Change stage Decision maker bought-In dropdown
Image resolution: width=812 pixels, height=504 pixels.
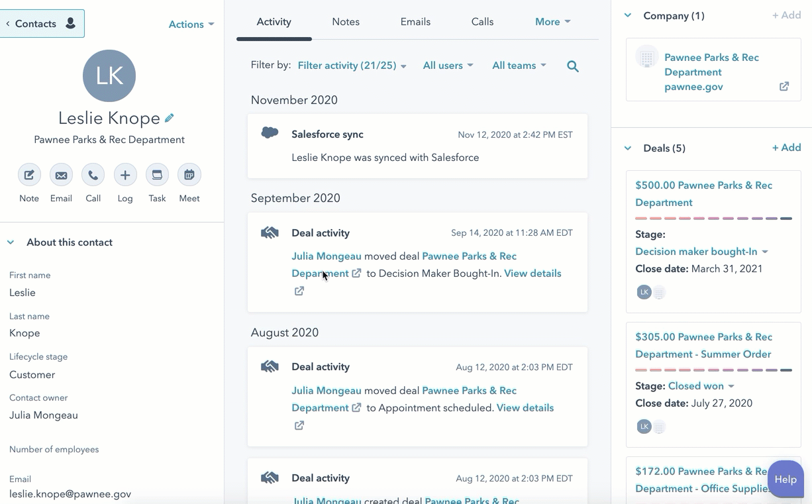click(x=701, y=252)
